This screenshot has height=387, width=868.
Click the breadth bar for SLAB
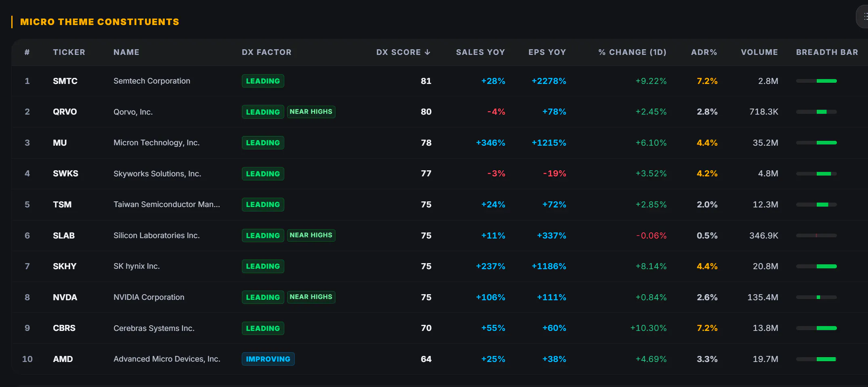click(816, 236)
